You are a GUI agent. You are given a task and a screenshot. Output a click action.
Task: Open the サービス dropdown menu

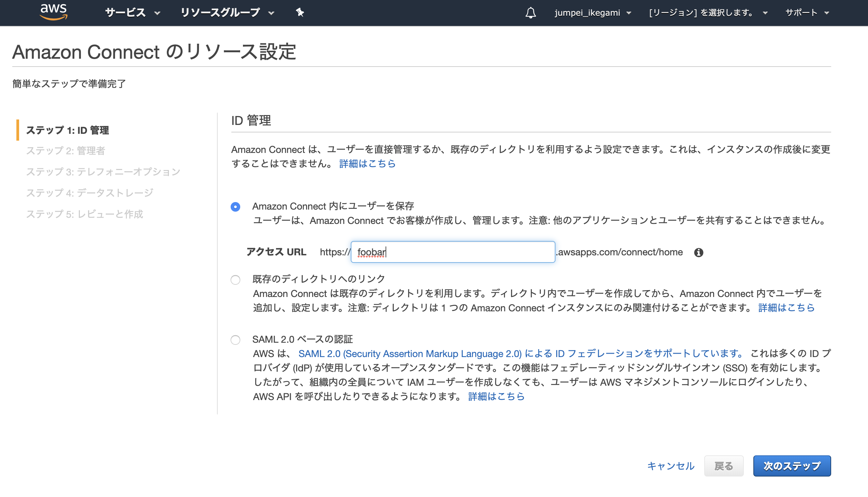point(133,13)
